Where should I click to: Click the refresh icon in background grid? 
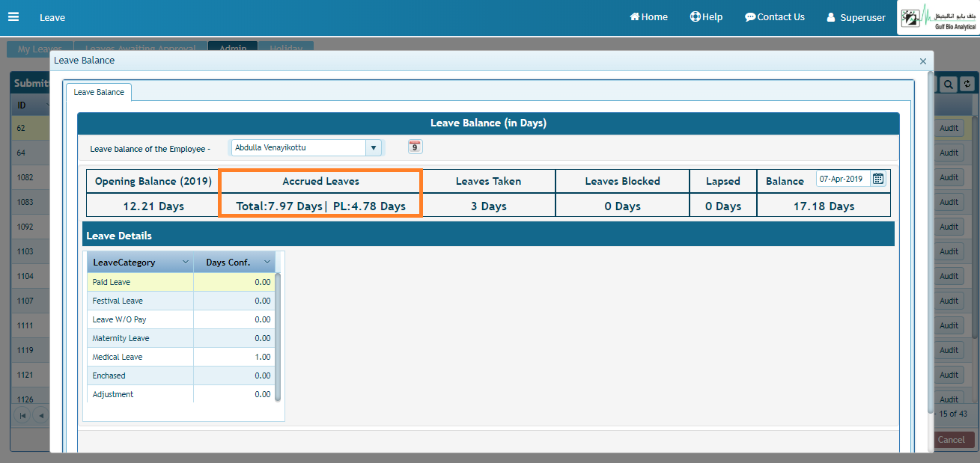967,85
